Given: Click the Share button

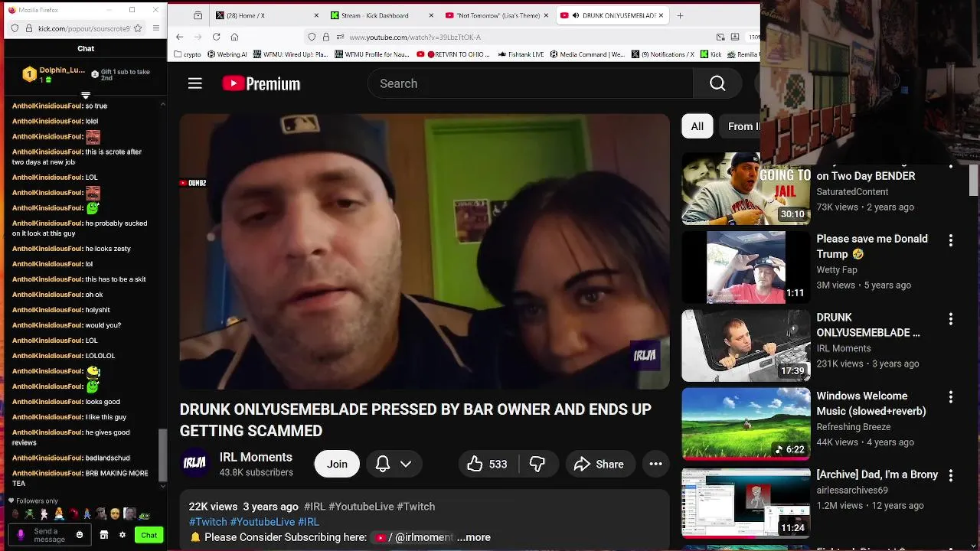Looking at the screenshot, I should coord(599,464).
